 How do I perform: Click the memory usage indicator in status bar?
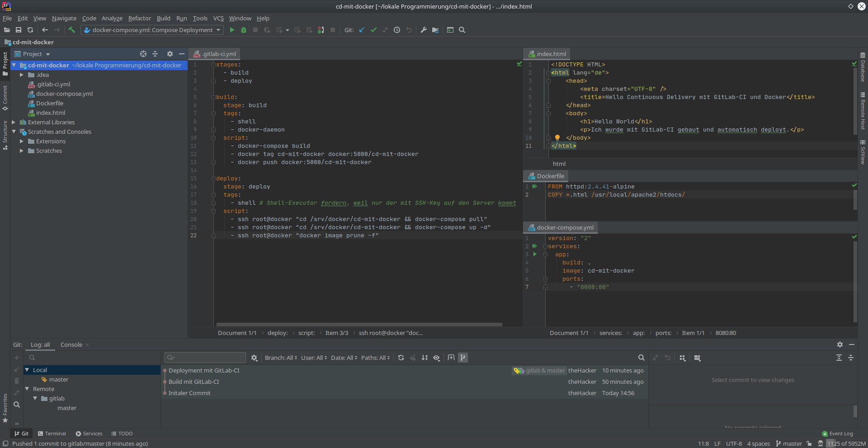click(846, 443)
